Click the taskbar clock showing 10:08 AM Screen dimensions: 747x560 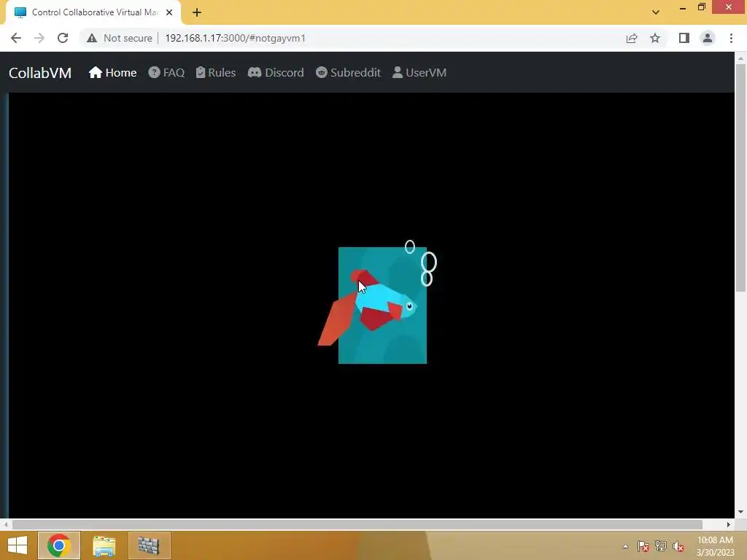click(715, 546)
